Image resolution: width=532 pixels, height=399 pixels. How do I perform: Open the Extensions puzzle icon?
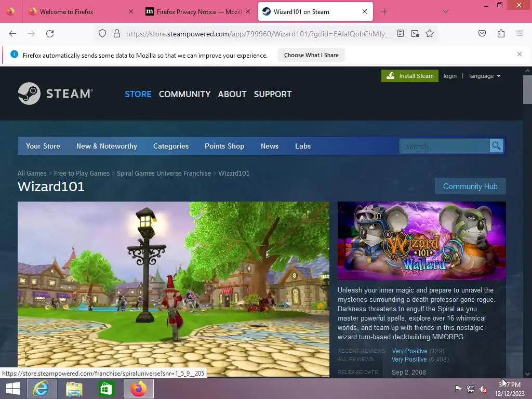coord(501,33)
